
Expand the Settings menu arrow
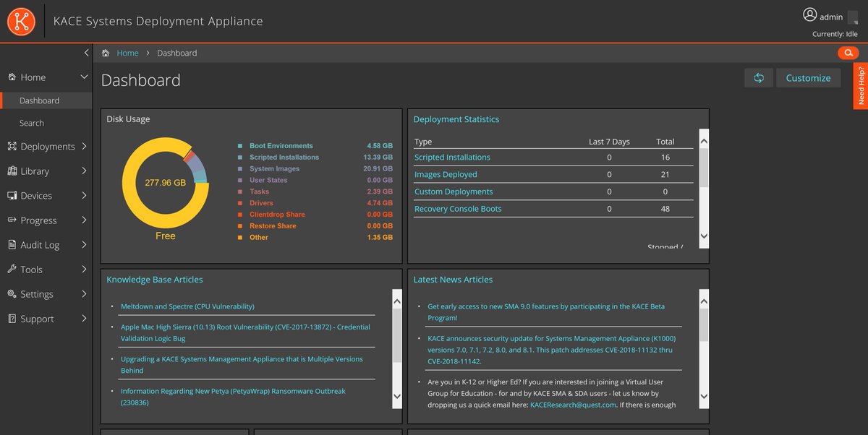pos(84,293)
